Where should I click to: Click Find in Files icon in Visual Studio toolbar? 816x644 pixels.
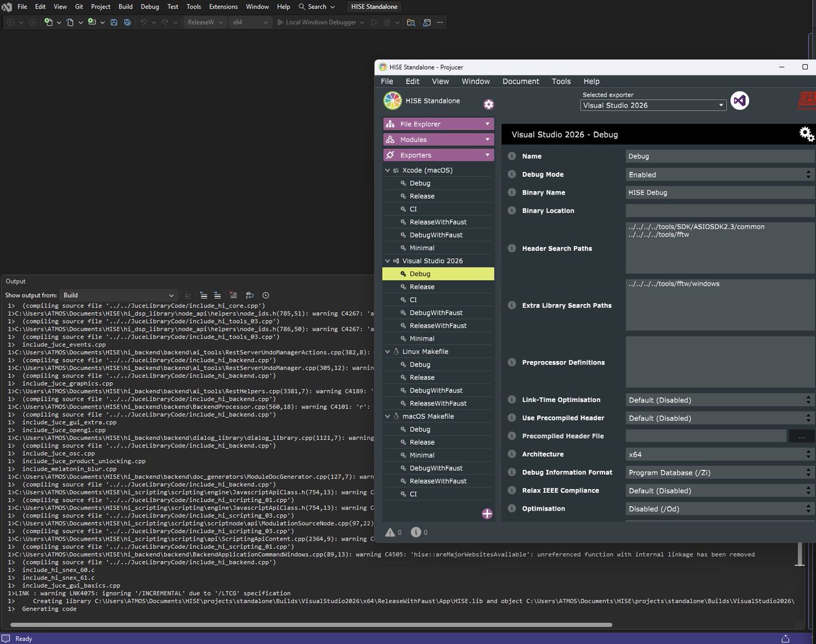[x=411, y=22]
